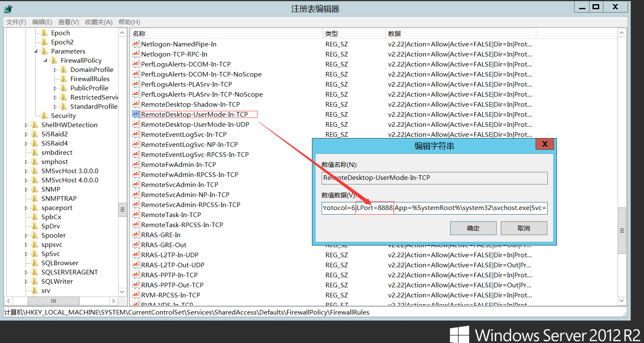Click the folder icon of Security key
Viewport: 644px width, 343px height.
[45, 115]
